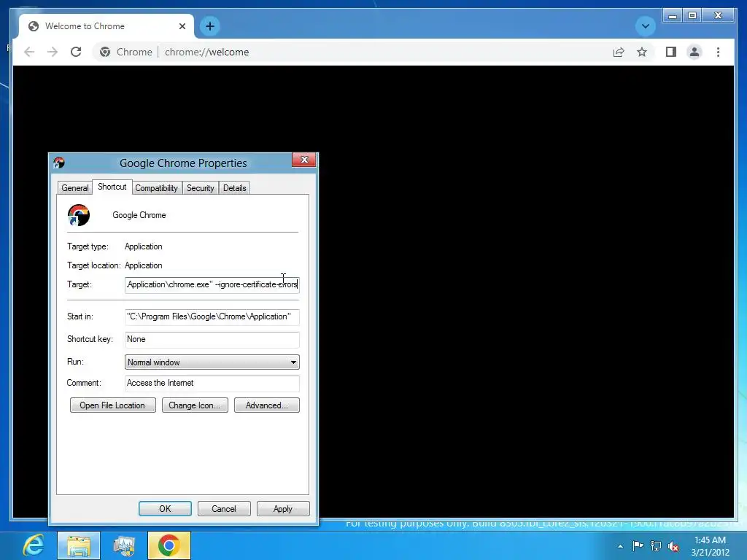
Task: Bookmark this page with the star icon
Action: click(x=642, y=52)
